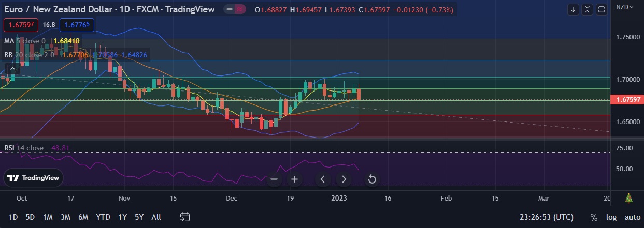Click the market status indicator pill

[x=236, y=9]
